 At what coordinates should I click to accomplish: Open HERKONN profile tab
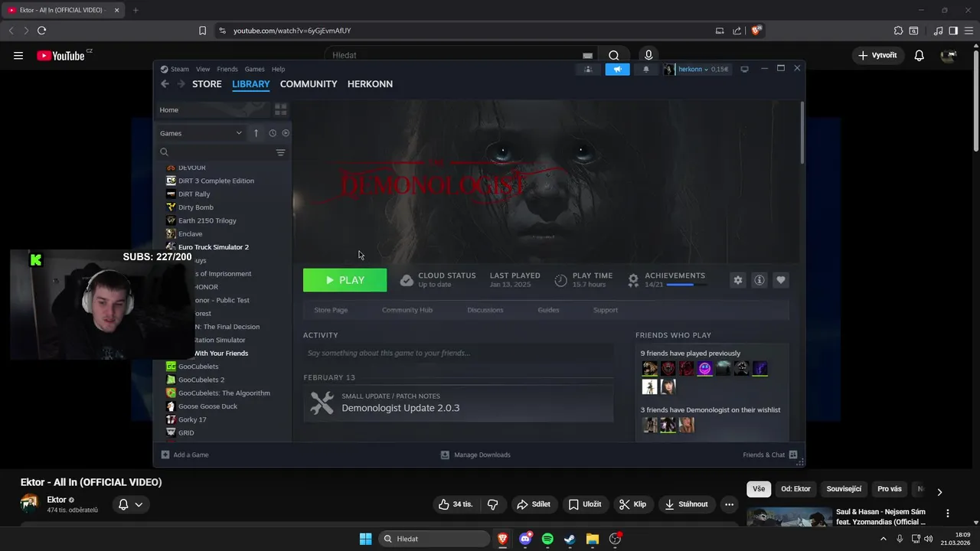(x=370, y=84)
